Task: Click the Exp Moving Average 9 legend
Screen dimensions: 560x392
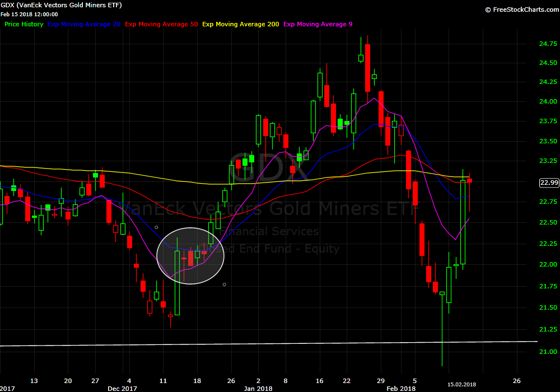Action: coord(318,24)
